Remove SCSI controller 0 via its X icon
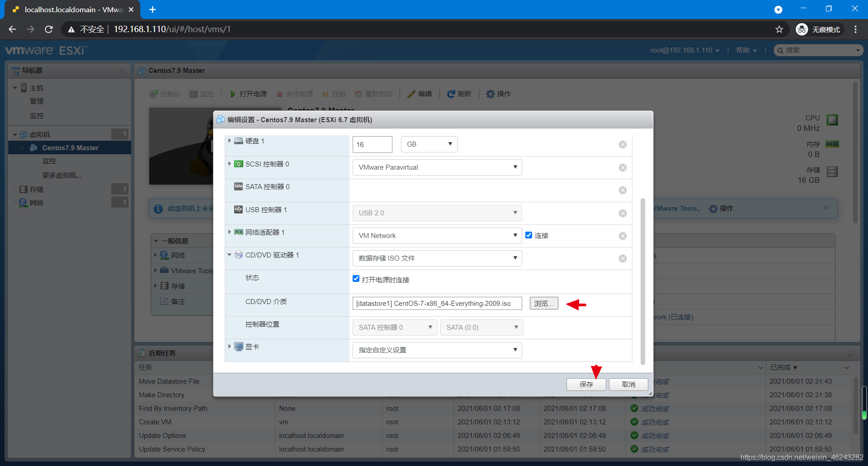The image size is (868, 466). pos(623,167)
